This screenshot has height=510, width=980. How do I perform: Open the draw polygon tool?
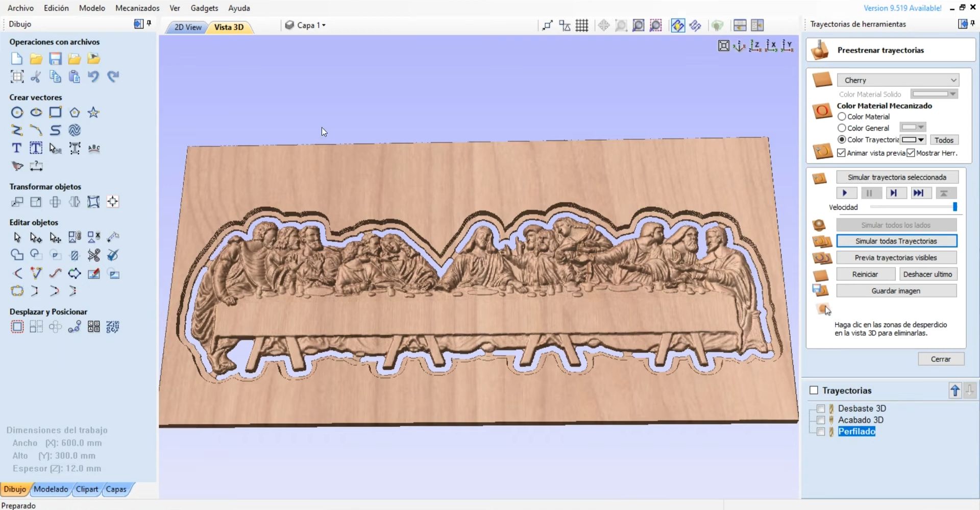75,112
